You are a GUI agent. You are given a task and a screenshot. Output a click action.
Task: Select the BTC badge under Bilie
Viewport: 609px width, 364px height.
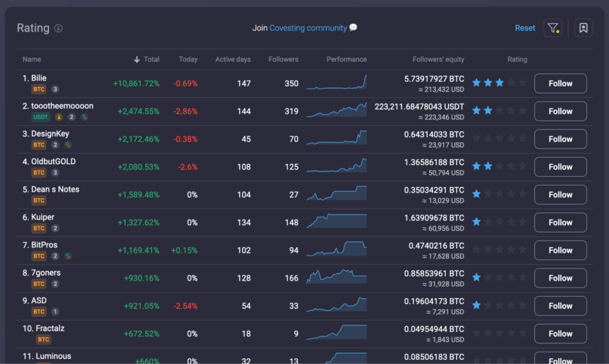[39, 89]
